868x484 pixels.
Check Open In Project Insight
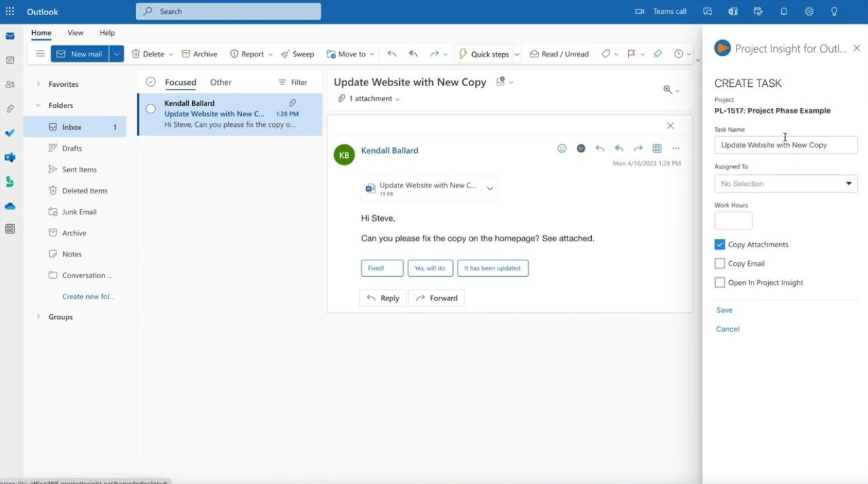(719, 282)
